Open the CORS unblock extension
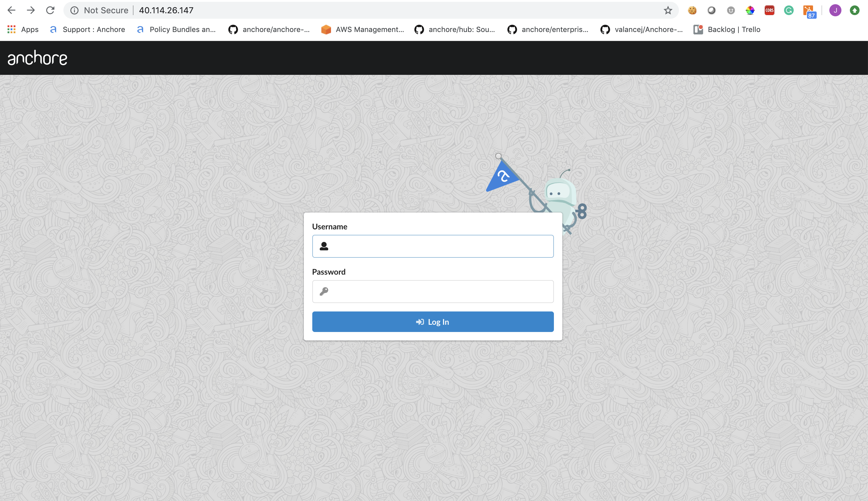 [x=769, y=10]
